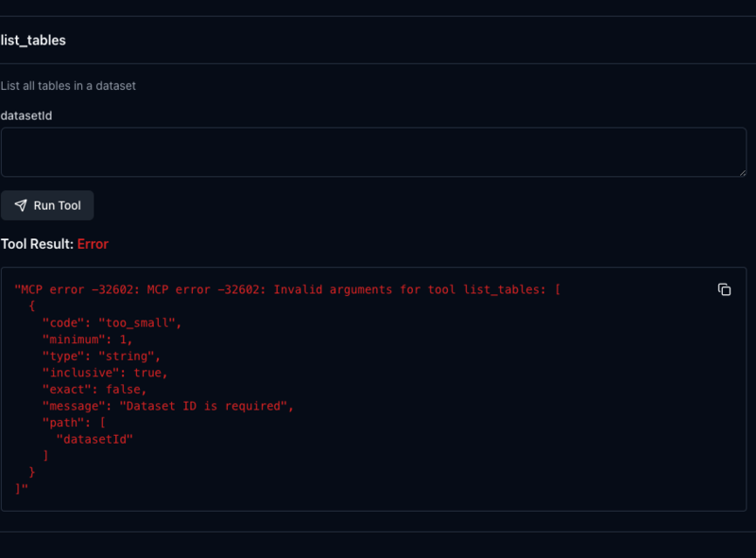Click the datasetId field label
This screenshot has height=558, width=756.
tap(26, 115)
